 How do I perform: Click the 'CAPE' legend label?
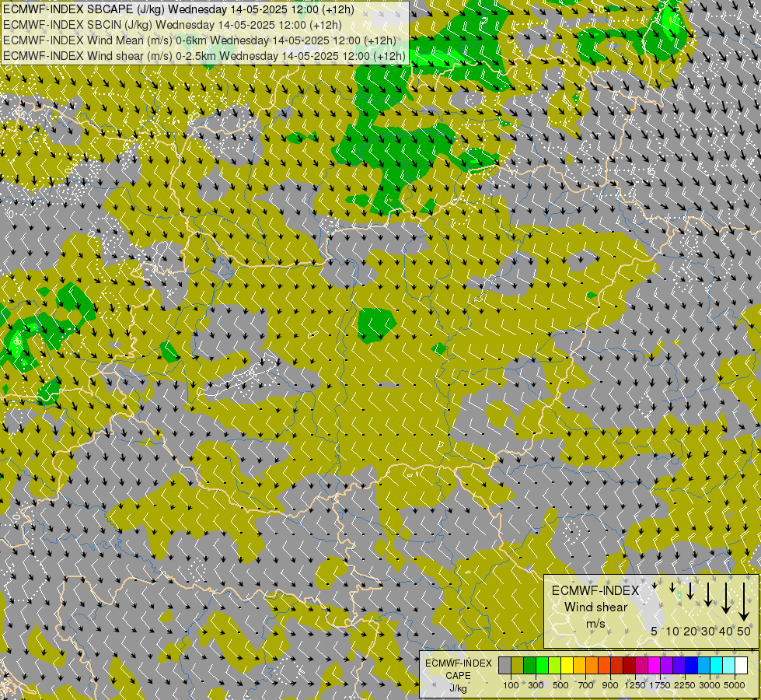tap(458, 676)
